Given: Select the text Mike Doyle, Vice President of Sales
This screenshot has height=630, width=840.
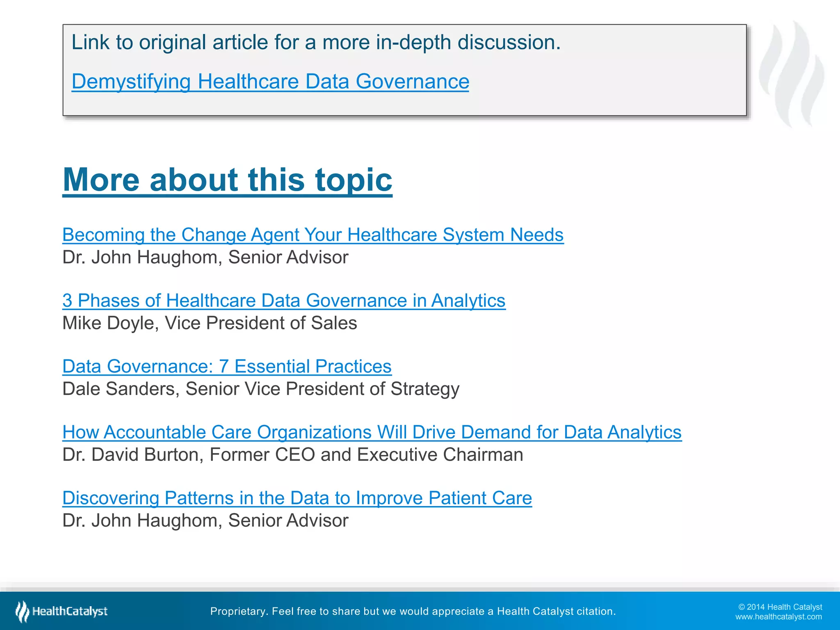Looking at the screenshot, I should 210,323.
